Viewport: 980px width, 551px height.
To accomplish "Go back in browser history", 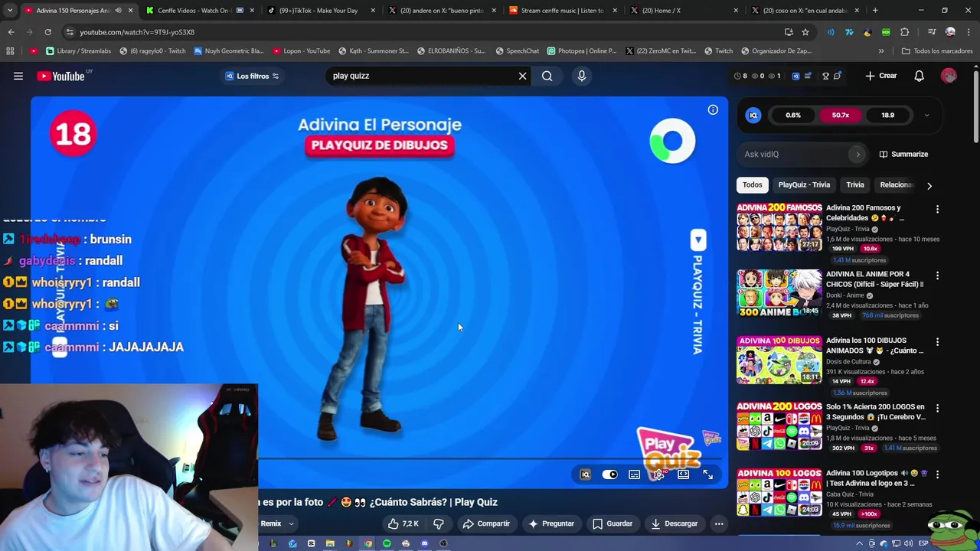I will pos(11,32).
